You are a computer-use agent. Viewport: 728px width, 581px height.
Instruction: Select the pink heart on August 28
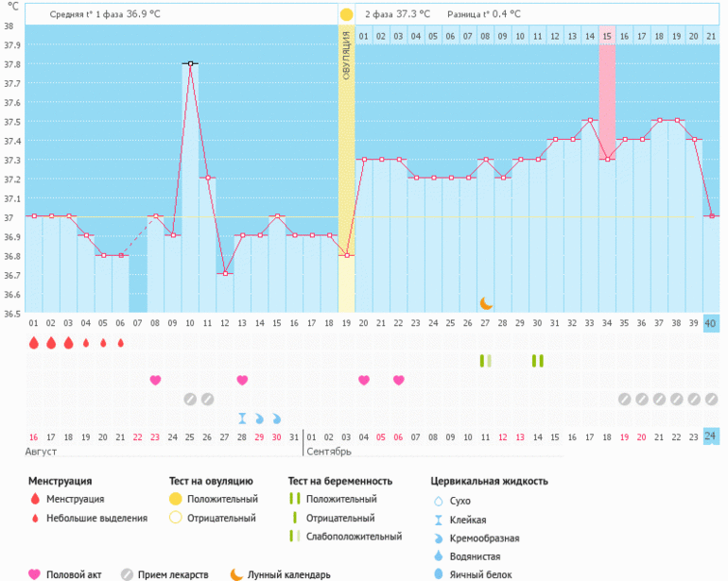[x=242, y=380]
